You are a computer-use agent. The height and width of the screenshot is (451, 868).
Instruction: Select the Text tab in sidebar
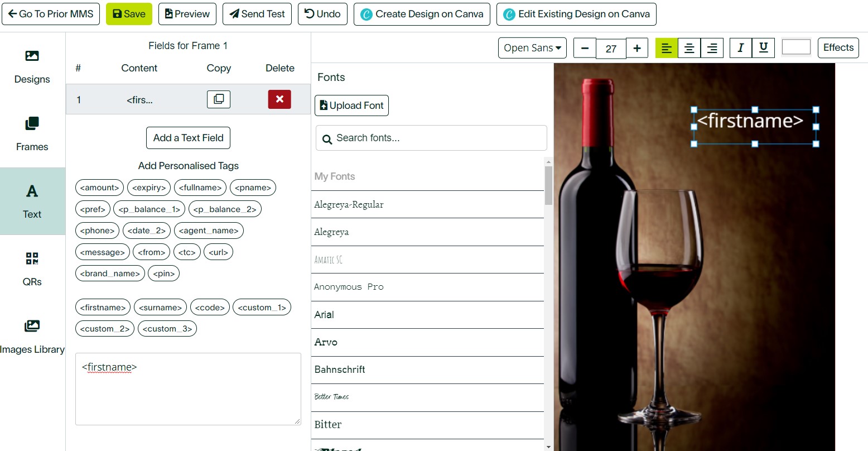[x=32, y=201]
